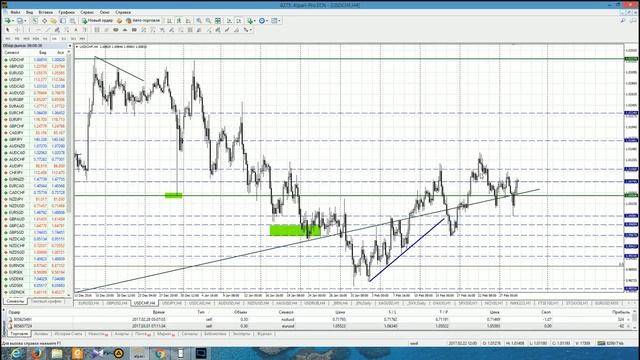Open the indicators list dropdown
The height and width of the screenshot is (360, 640).
[251, 20]
